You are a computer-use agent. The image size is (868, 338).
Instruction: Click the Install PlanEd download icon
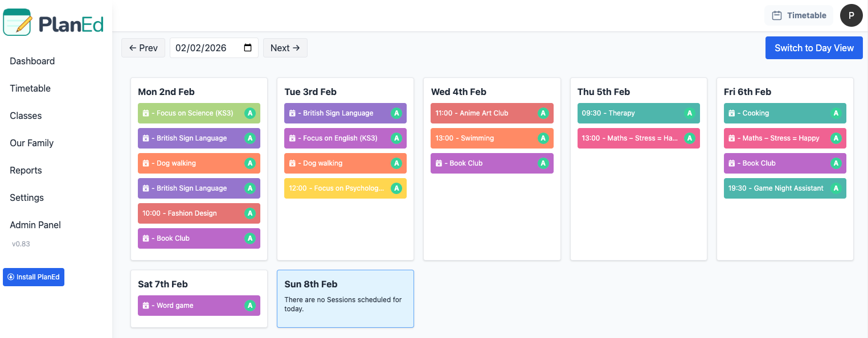[x=12, y=277]
